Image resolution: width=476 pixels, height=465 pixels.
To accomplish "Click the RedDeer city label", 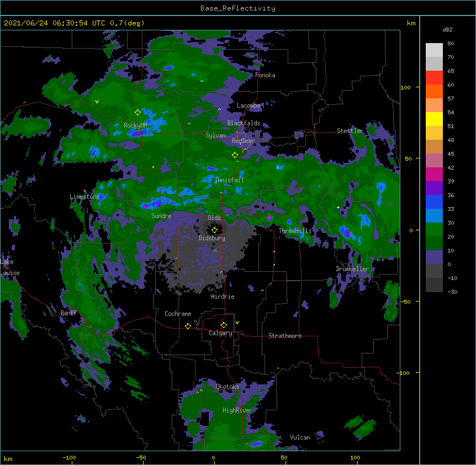I will click(x=244, y=141).
